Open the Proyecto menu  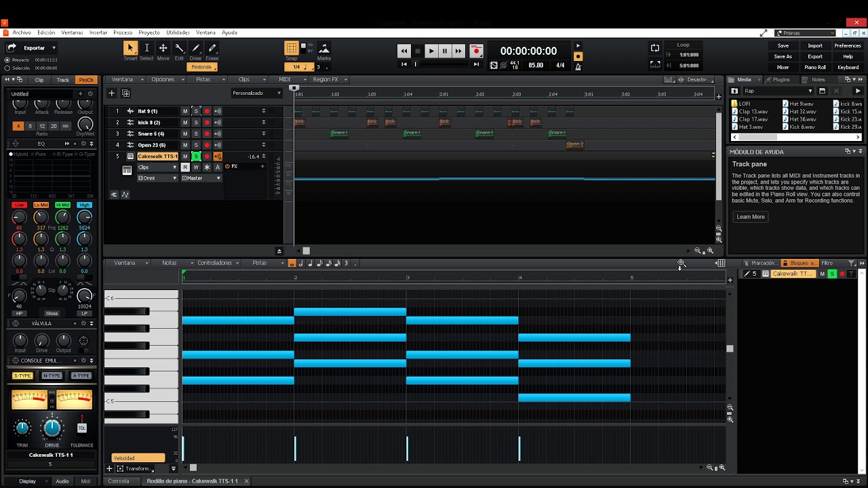click(x=149, y=33)
